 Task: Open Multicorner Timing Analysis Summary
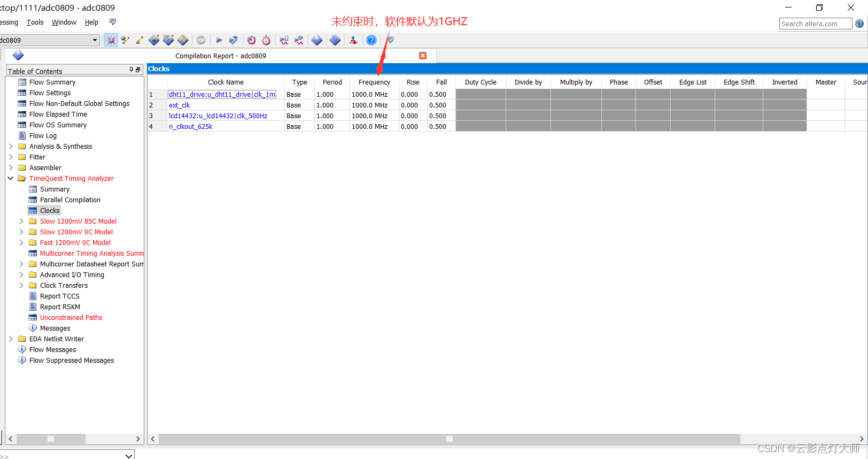(x=91, y=253)
